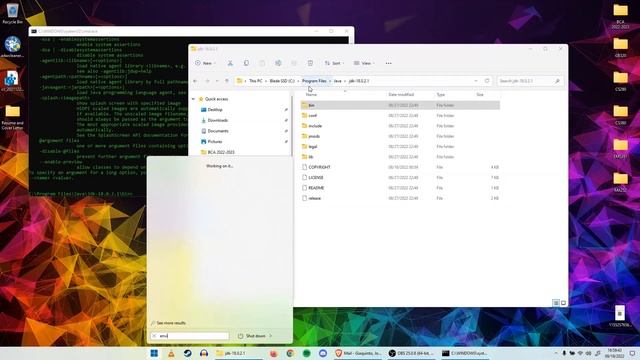640x360 pixels.
Task: Open the View dropdown menu
Action: coord(364,63)
